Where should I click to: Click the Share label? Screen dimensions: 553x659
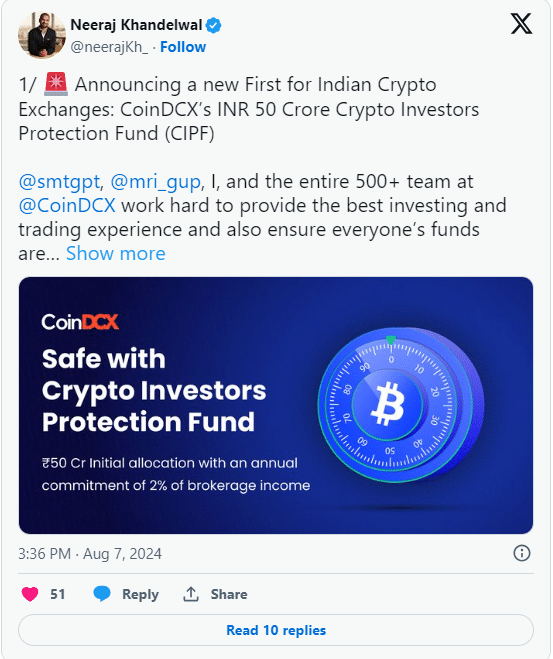[229, 594]
